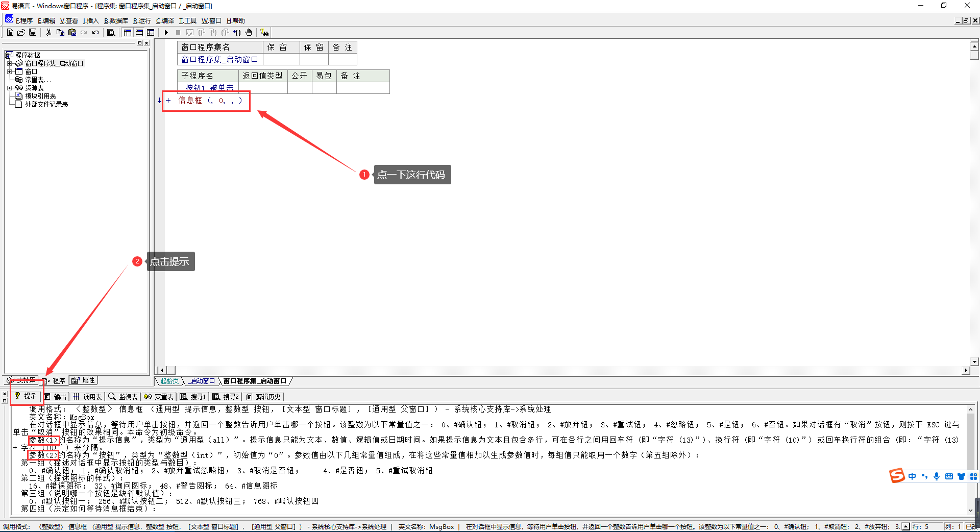Click the Paste clipboard toolbar icon
Screen dimensions: 980x532
coord(72,32)
